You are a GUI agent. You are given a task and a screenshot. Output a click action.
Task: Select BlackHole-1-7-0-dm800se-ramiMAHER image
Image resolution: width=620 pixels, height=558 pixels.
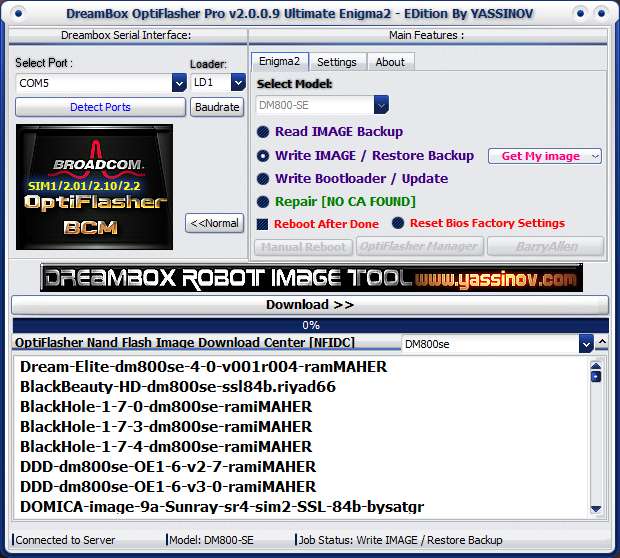(x=166, y=407)
